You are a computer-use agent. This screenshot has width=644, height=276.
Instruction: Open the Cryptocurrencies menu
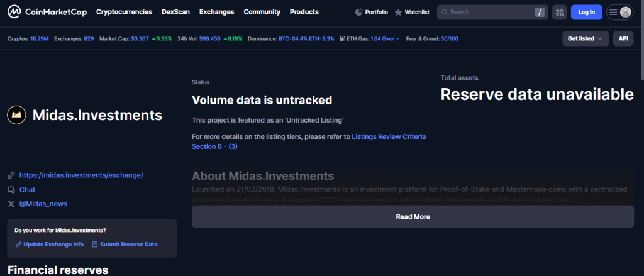coord(124,12)
